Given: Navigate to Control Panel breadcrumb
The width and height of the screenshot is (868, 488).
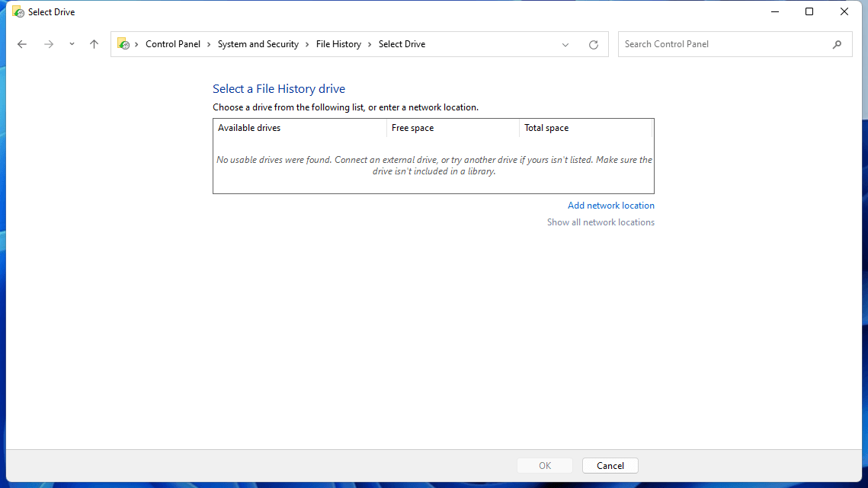Looking at the screenshot, I should click(x=173, y=44).
